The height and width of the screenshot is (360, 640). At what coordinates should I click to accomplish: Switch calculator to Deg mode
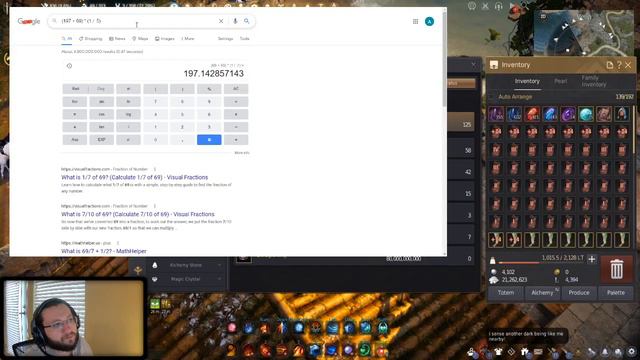pos(101,89)
